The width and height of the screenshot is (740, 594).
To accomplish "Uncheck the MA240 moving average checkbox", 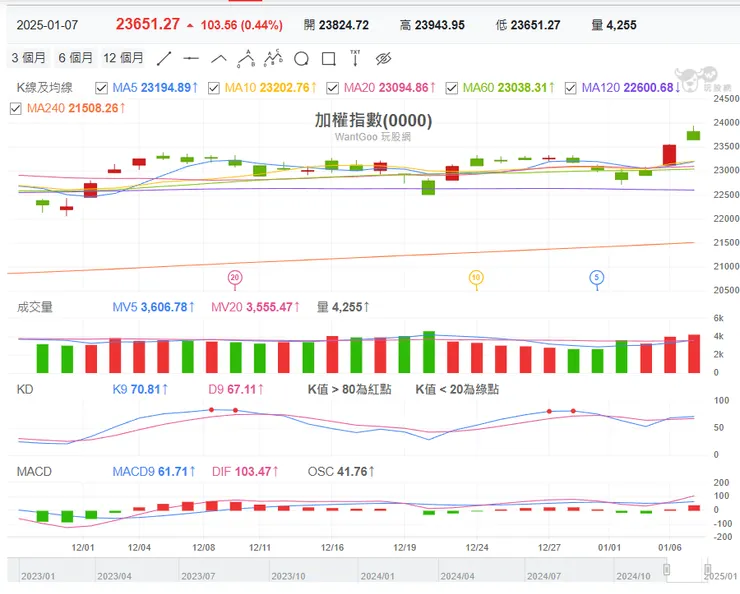I will pos(16,109).
